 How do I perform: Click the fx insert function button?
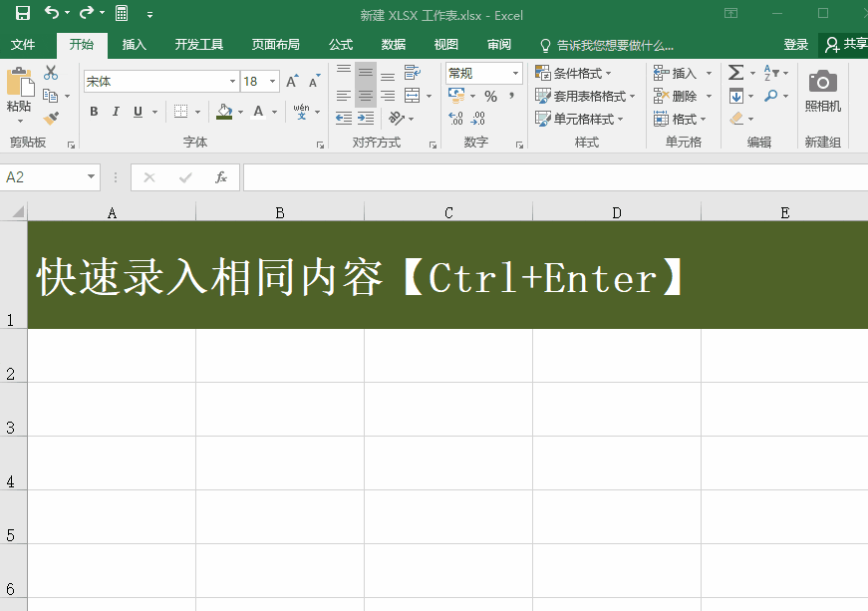pos(221,177)
